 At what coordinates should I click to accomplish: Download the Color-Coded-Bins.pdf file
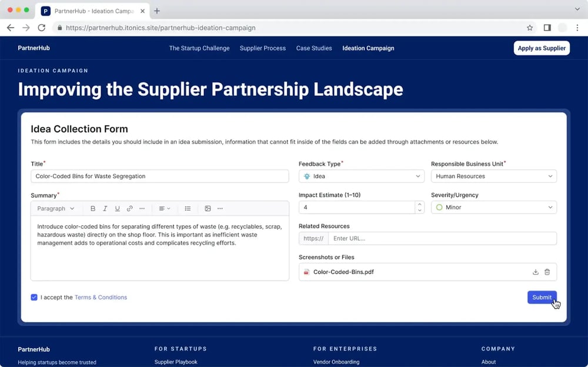click(x=536, y=272)
